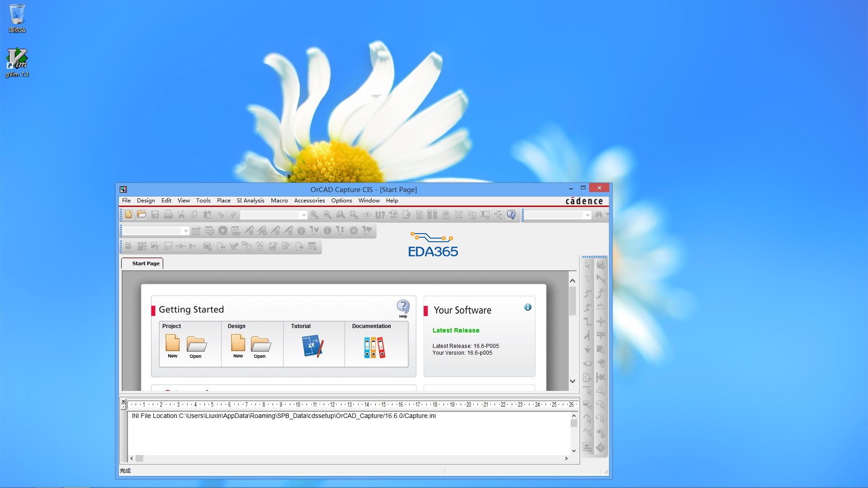Click the search toolbar options arrow
This screenshot has width=868, height=488.
607,215
